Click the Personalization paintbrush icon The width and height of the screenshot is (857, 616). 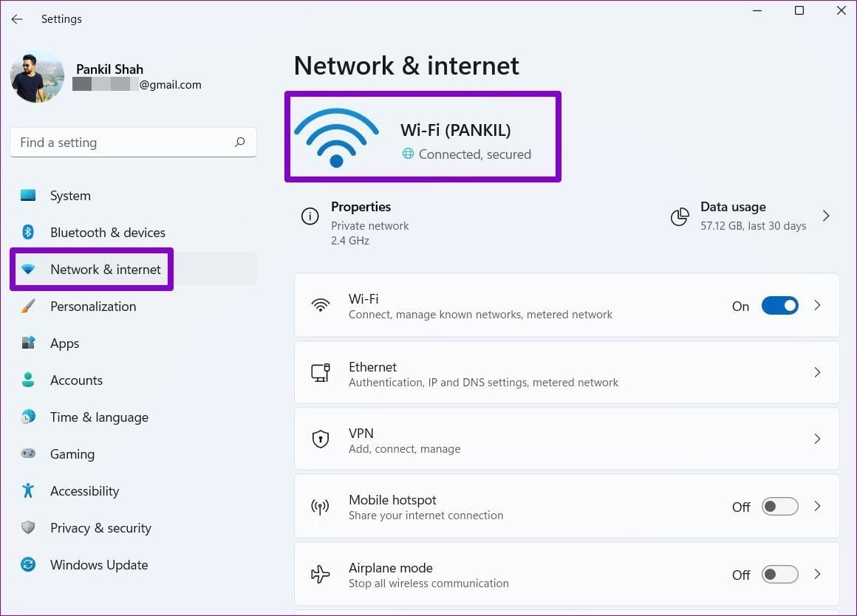28,306
